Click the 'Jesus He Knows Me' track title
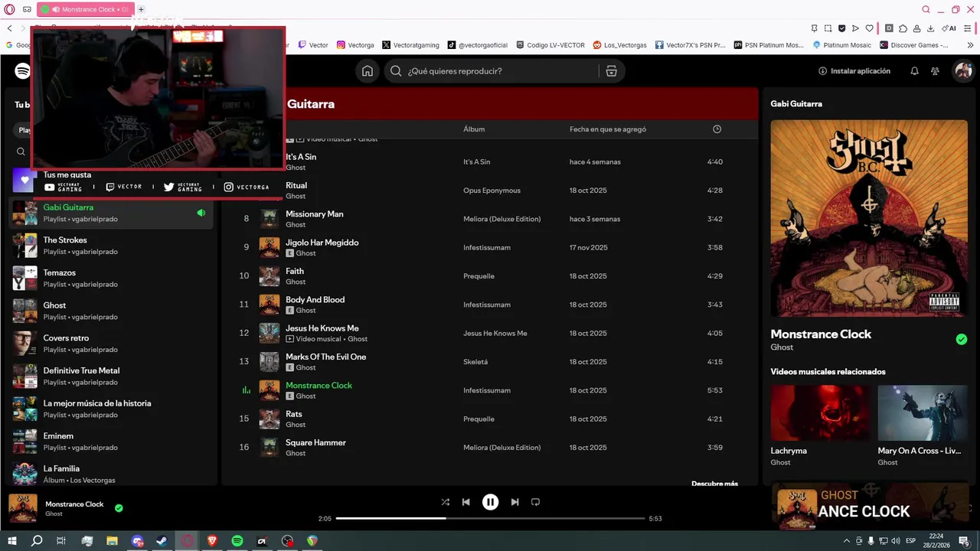980x551 pixels. click(x=322, y=328)
